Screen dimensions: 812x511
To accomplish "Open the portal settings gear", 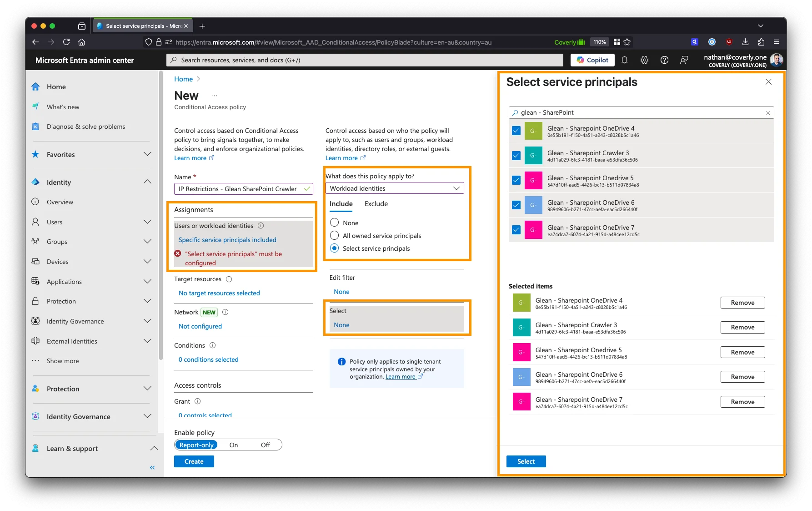I will [x=644, y=60].
